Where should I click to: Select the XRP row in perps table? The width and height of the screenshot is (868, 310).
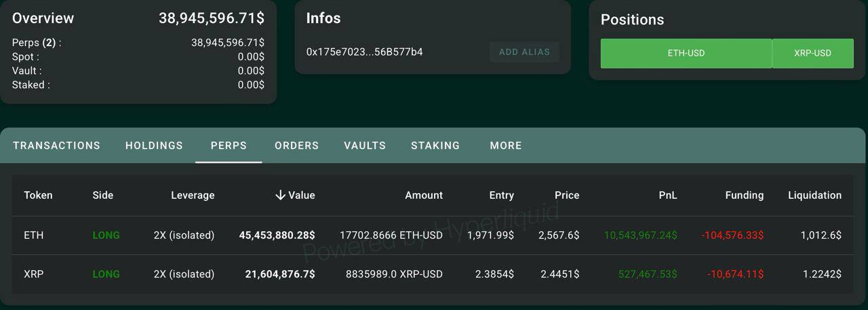tap(433, 274)
